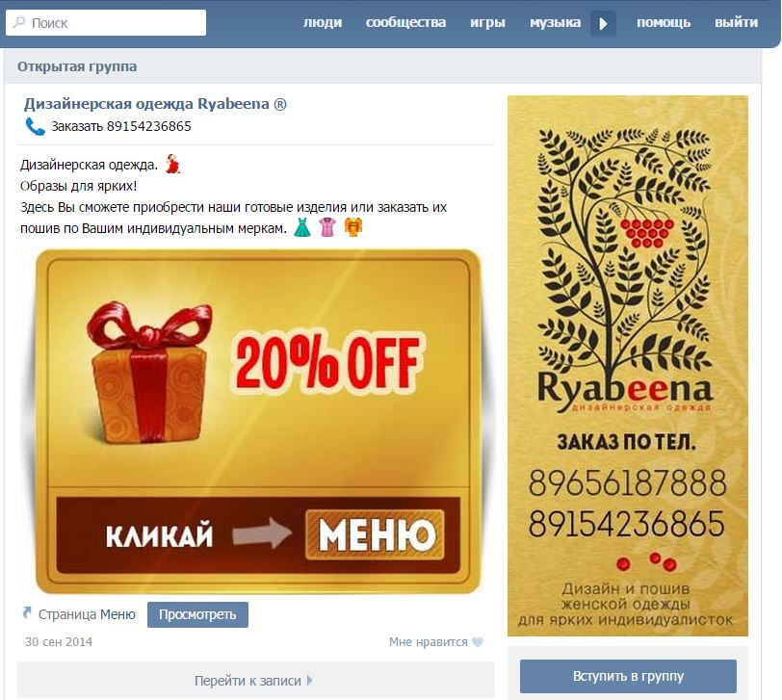Image resolution: width=782 pixels, height=700 pixels.
Task: Click the heart like icon
Action: click(478, 642)
